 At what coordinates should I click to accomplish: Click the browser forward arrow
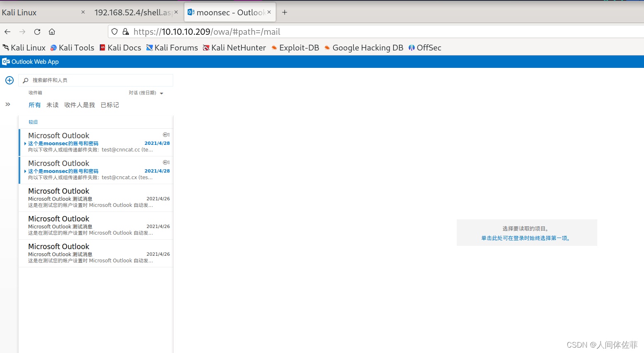(x=22, y=32)
